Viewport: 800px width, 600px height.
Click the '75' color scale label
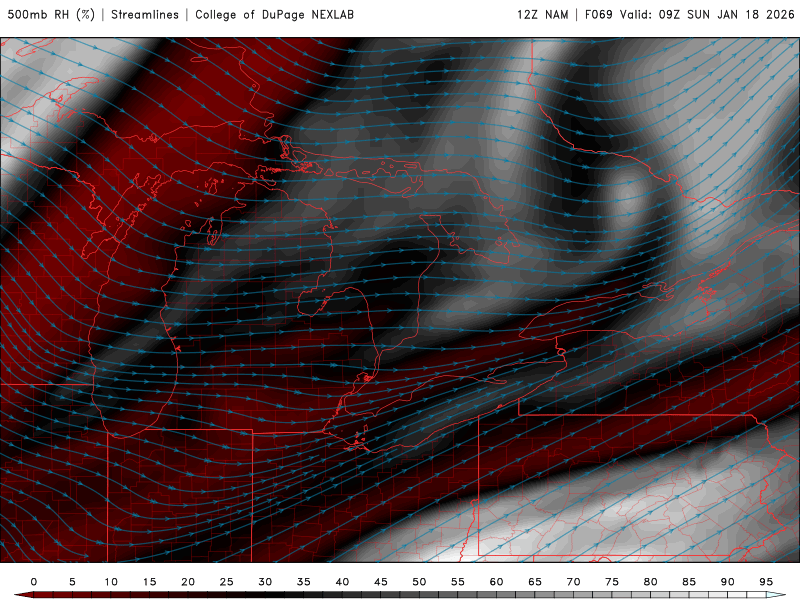612,582
